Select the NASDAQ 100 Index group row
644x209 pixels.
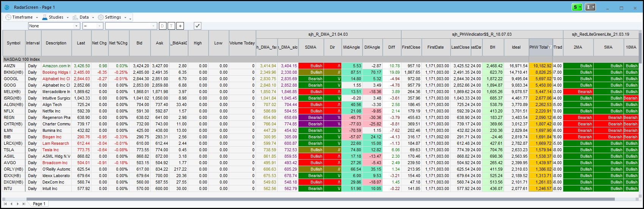(x=320, y=59)
